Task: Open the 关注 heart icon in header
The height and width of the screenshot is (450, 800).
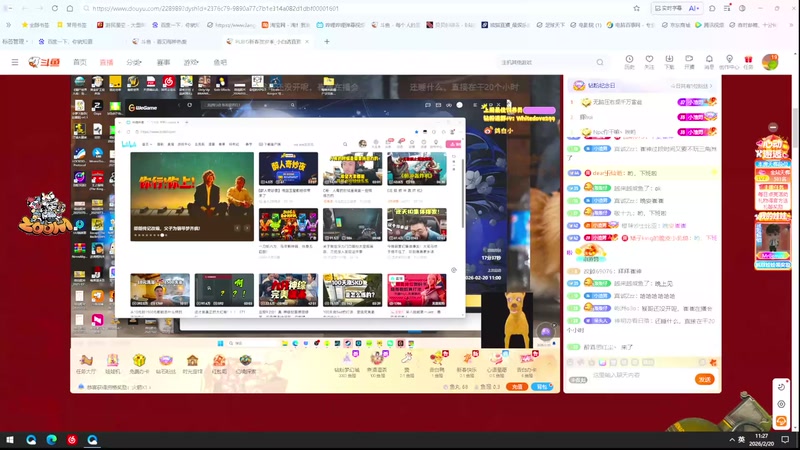Action: click(x=649, y=62)
